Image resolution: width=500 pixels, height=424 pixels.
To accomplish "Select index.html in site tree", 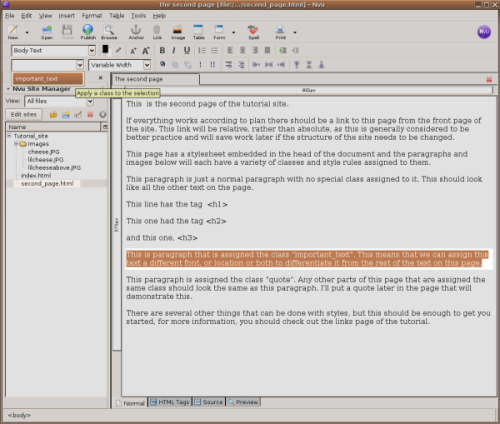I will [36, 175].
